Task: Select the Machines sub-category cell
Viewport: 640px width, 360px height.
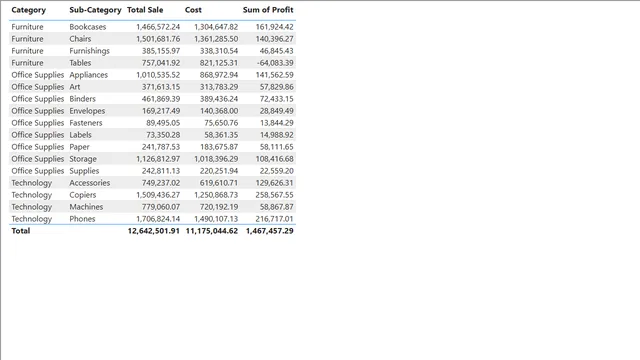Action: pos(86,207)
